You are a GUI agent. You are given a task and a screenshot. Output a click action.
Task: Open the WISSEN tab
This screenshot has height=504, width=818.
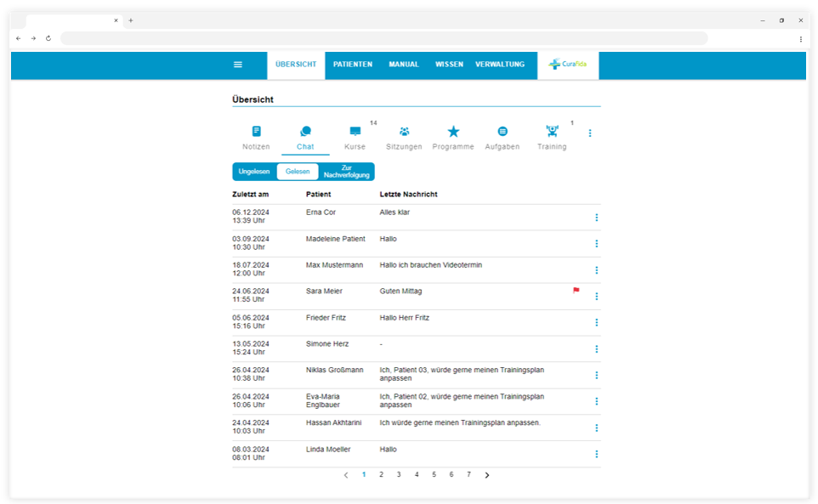449,65
